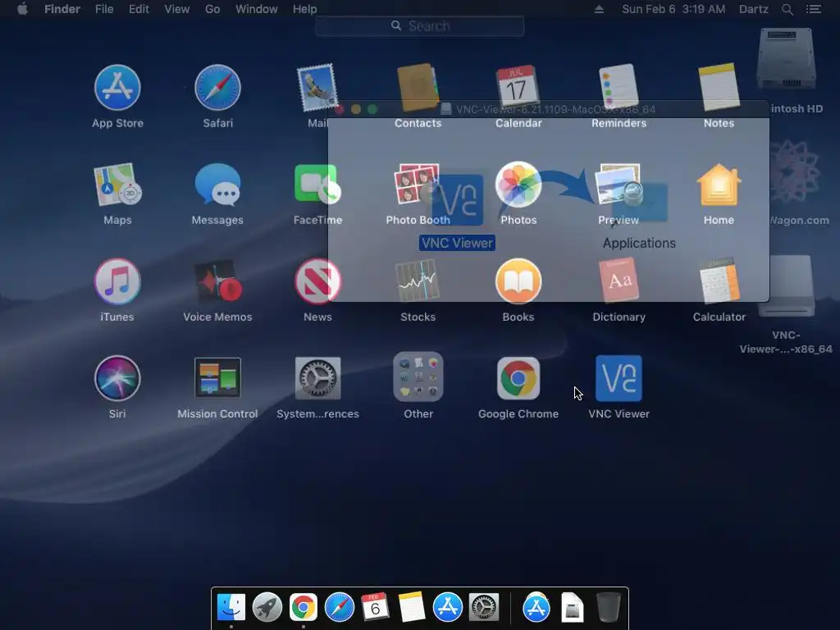The height and width of the screenshot is (630, 840).
Task: Activate Siri from Launchpad
Action: point(117,378)
